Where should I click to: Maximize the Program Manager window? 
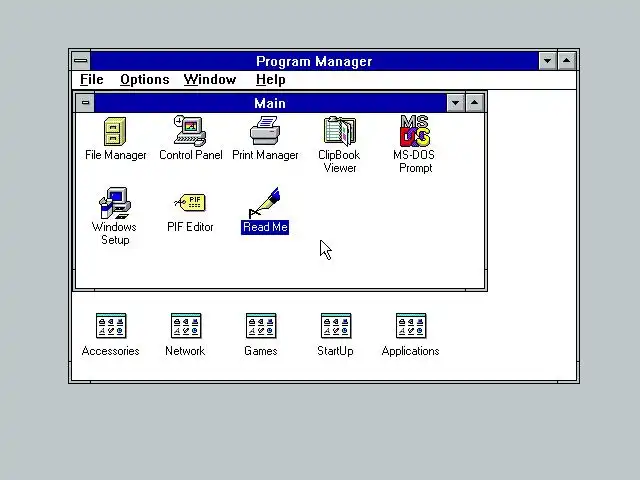567,61
